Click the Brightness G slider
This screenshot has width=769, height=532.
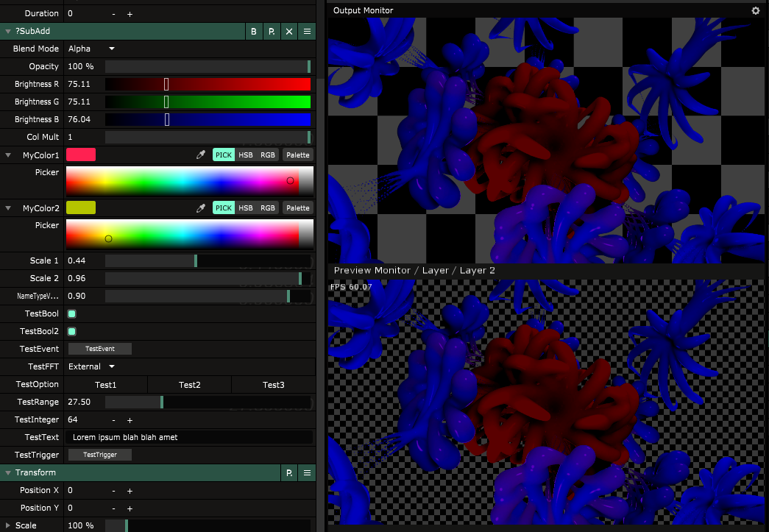[208, 102]
